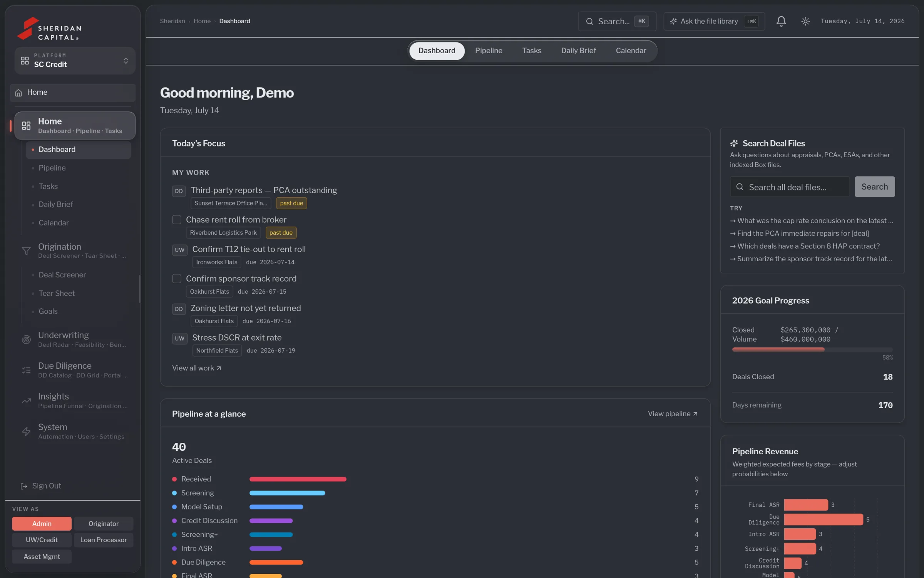The image size is (924, 578).
Task: Click the UW badge on Stress DSCR task
Action: point(179,338)
